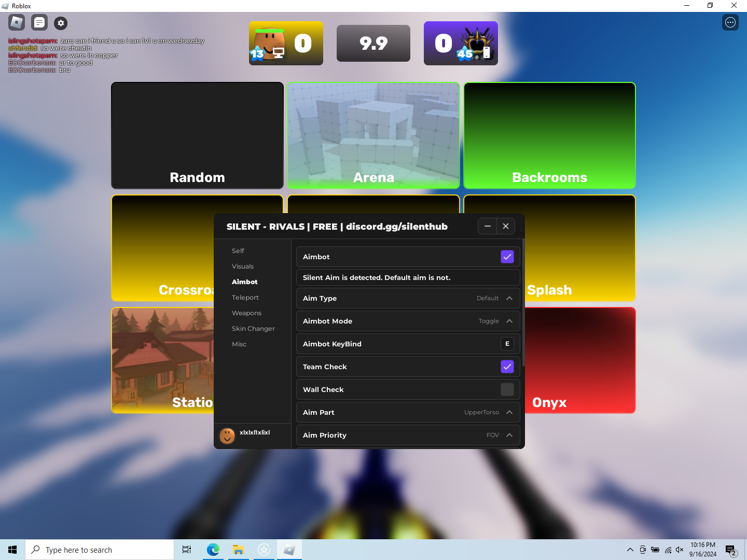Screen dimensions: 747x560
Task: Launch Microsoft Edge from the taskbar
Action: tap(213, 550)
